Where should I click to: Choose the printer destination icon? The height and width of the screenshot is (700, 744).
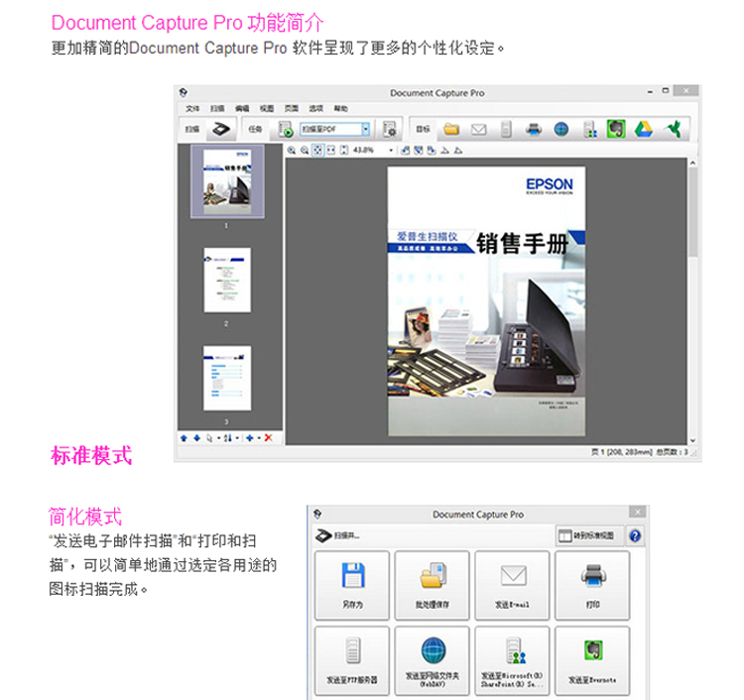tap(534, 129)
